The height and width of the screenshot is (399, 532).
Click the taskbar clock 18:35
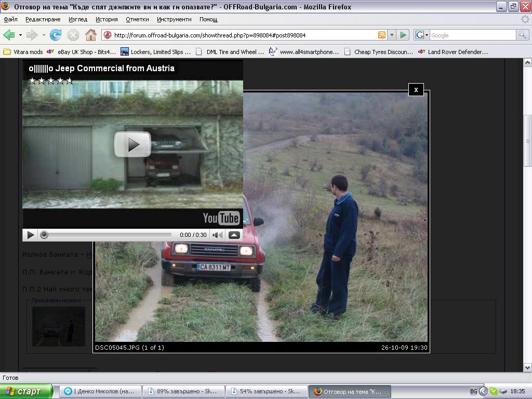click(518, 392)
